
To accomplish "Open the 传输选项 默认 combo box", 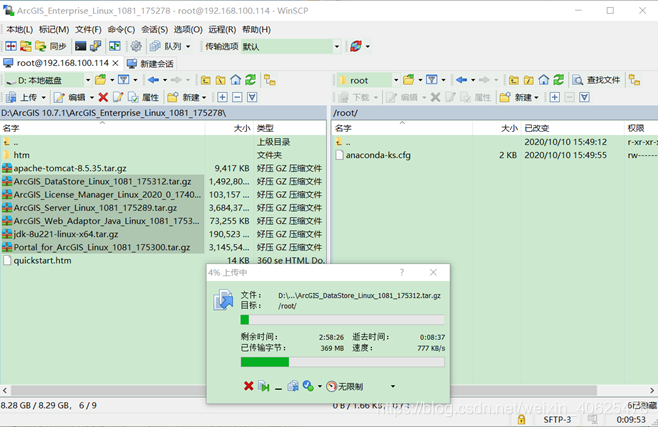I will 291,46.
